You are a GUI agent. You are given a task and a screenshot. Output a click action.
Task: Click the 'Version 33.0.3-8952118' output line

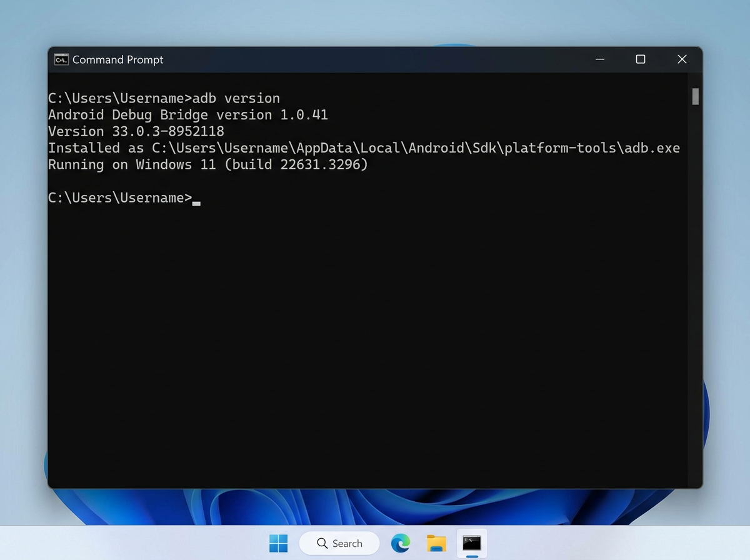coord(136,131)
